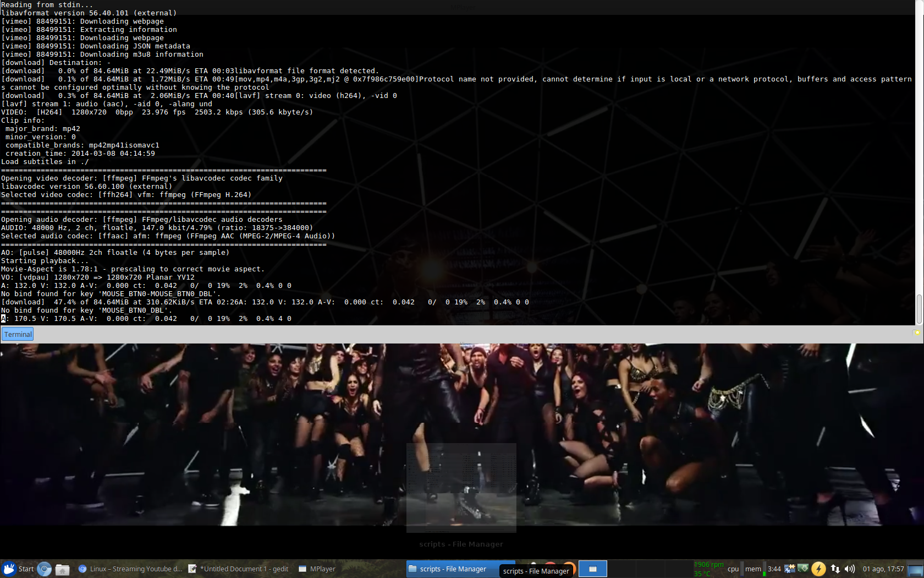Click the 'A: 170.5 V: 170.5' status line

point(146,319)
